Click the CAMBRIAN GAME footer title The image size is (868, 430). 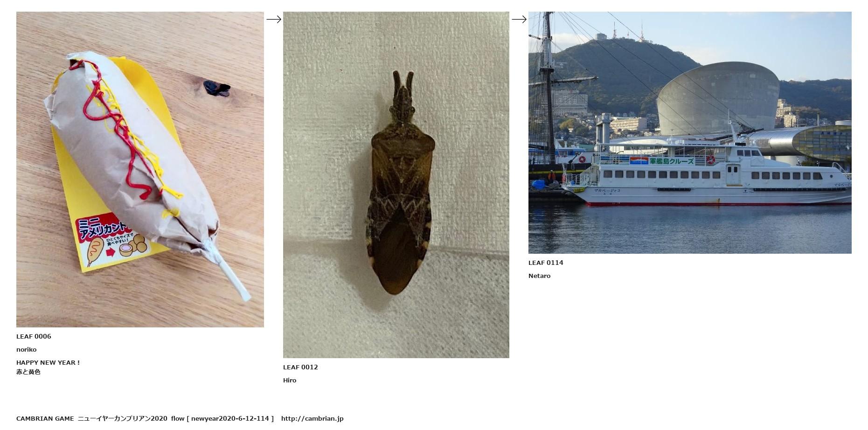pos(45,418)
